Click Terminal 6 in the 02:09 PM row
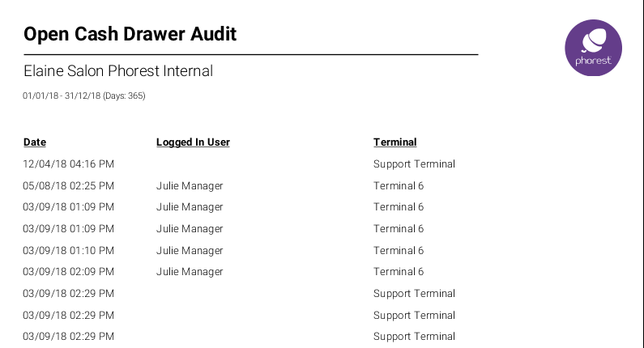Screen dimensions: 644x348 pyautogui.click(x=399, y=272)
